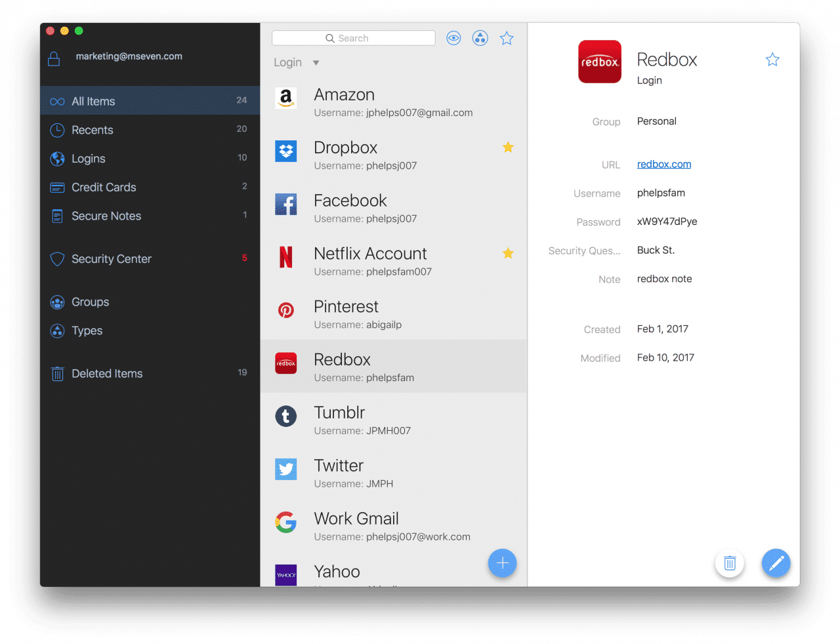Edit the Redbox item with the pencil button
The height and width of the screenshot is (644, 840).
coord(776,563)
